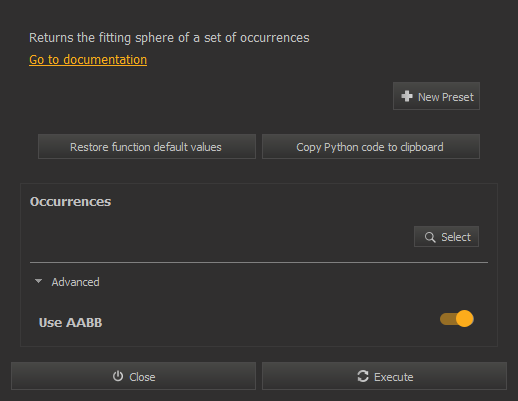Create a New Preset
The image size is (518, 401).
coord(436,96)
